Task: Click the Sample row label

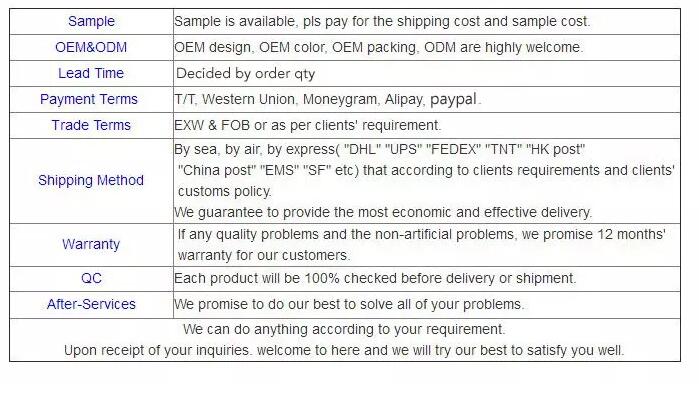Action: [91, 21]
